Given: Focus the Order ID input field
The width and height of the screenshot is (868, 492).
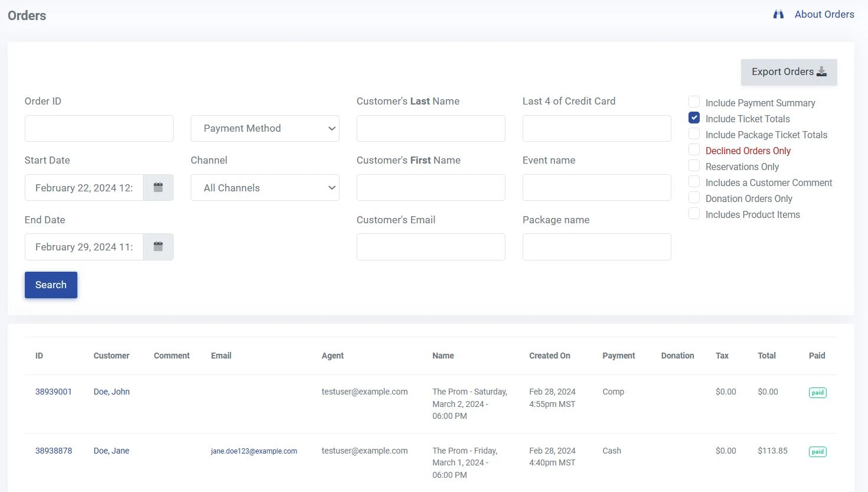Looking at the screenshot, I should (99, 128).
